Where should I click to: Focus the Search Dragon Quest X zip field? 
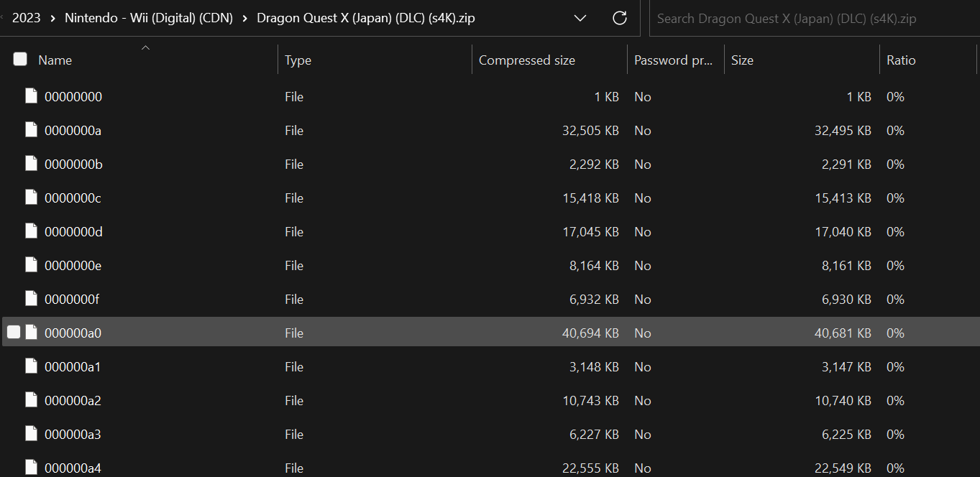click(814, 19)
